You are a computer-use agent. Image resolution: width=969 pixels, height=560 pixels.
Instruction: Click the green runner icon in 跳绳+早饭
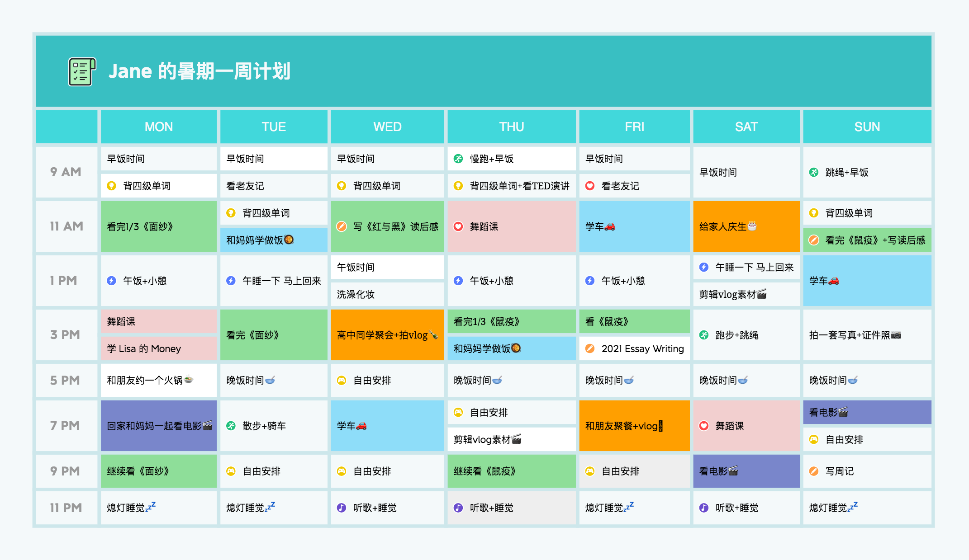tap(814, 172)
